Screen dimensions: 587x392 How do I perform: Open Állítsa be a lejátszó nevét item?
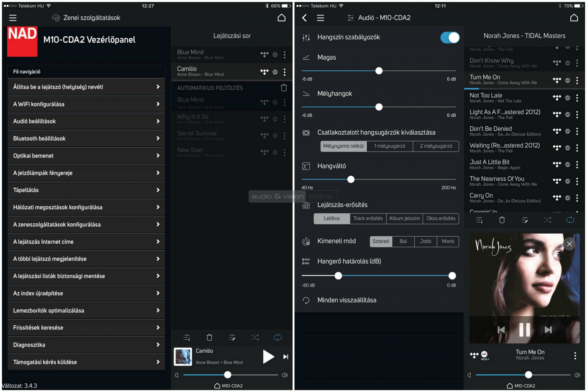pyautogui.click(x=86, y=87)
